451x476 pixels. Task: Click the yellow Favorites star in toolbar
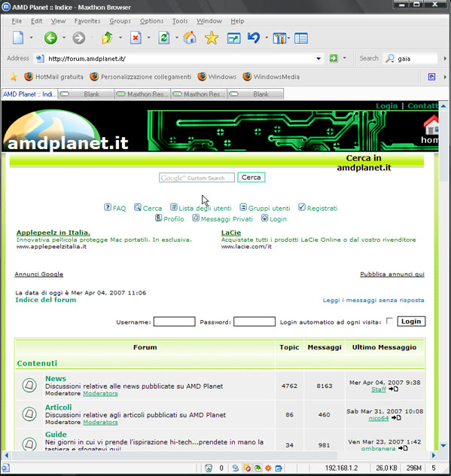click(x=212, y=38)
